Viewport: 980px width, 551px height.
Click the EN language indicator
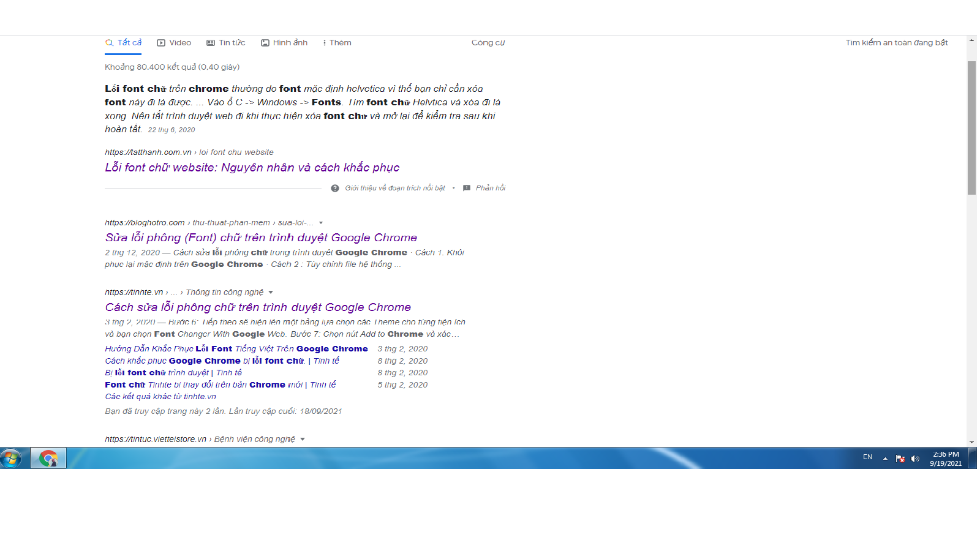tap(867, 457)
